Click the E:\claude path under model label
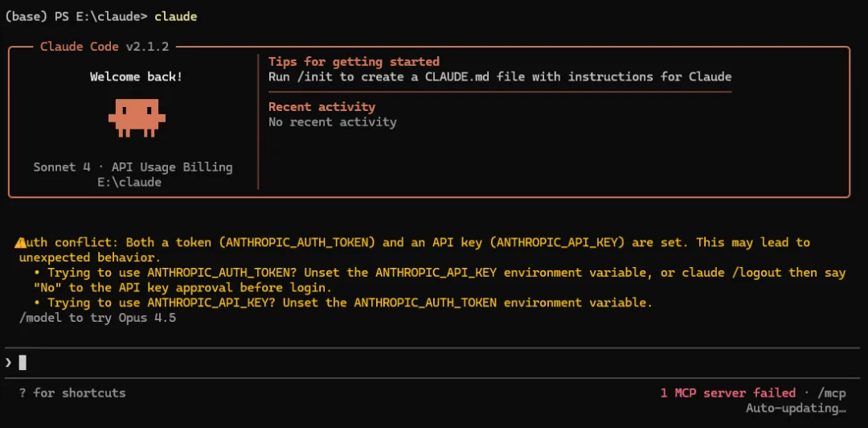Image resolution: width=868 pixels, height=428 pixels. tap(129, 183)
